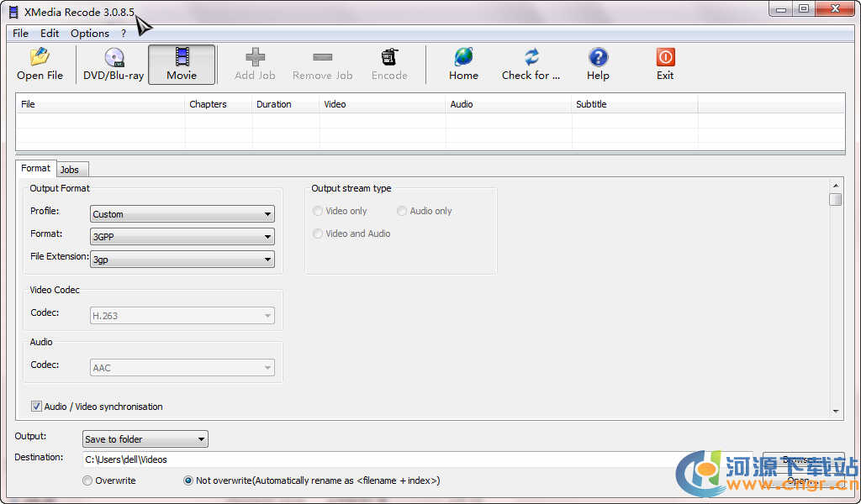Viewport: 861px width, 504px height.
Task: Click the format panel vertical scrollbar thumb
Action: (835, 199)
